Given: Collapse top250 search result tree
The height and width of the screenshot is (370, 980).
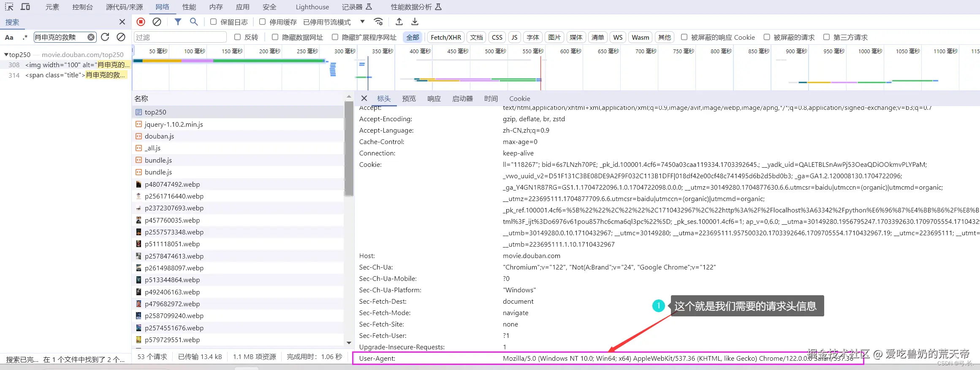Looking at the screenshot, I should pyautogui.click(x=6, y=54).
